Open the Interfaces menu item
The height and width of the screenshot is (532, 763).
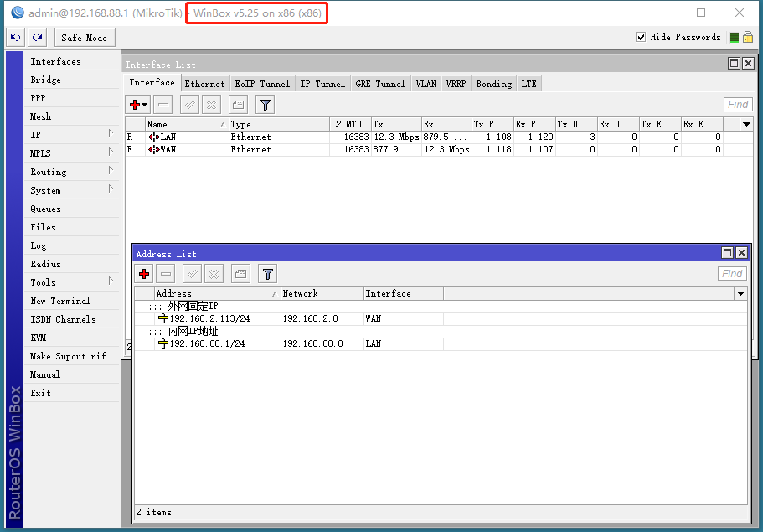71,61
